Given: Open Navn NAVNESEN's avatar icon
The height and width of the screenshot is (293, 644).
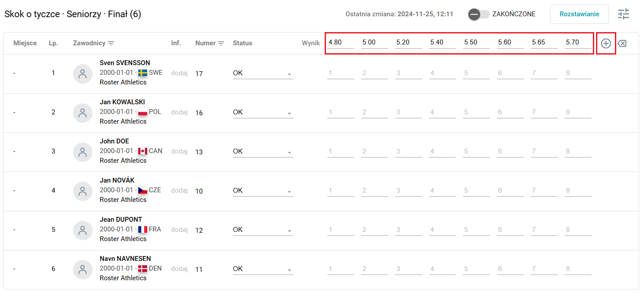Looking at the screenshot, I should pos(82,269).
